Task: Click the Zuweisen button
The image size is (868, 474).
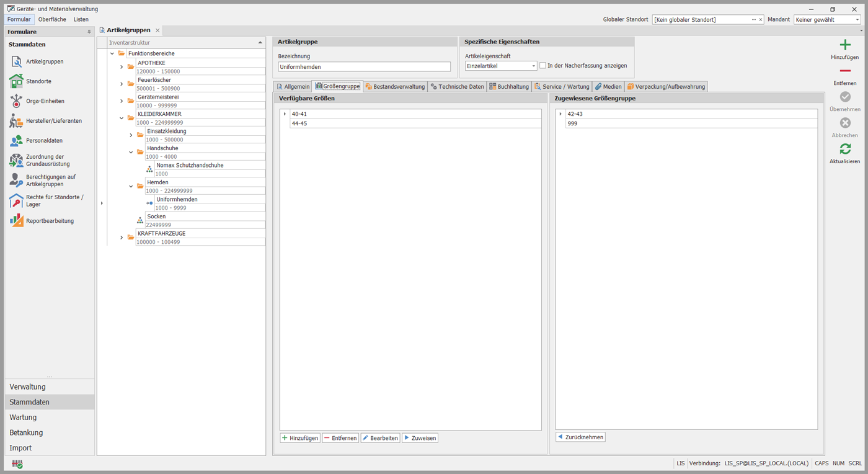Action: point(420,438)
